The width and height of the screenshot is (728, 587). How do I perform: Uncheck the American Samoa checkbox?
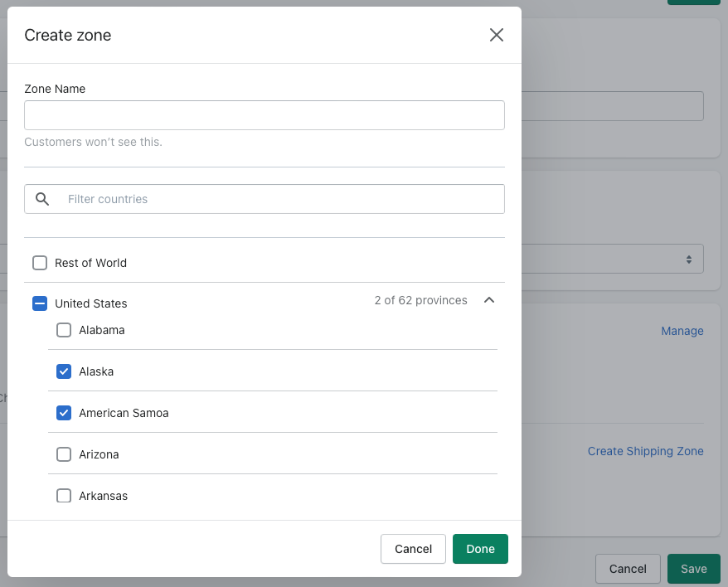tap(64, 413)
